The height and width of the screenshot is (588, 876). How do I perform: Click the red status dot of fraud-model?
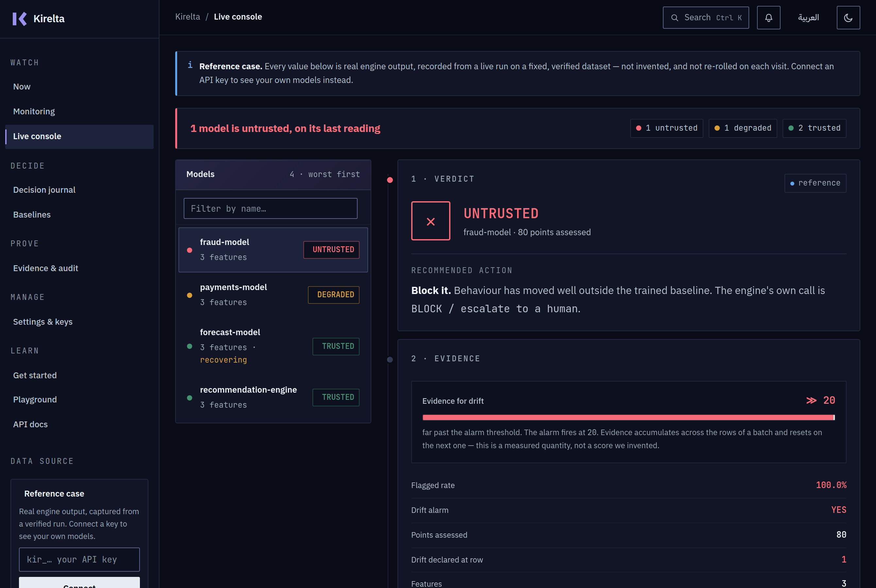tap(190, 250)
